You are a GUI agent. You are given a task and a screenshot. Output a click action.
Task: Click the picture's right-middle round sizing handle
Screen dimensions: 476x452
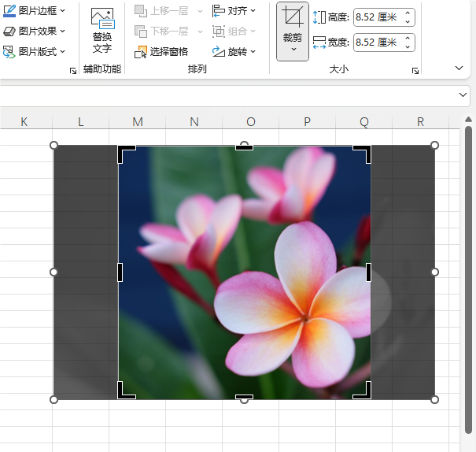tap(435, 272)
